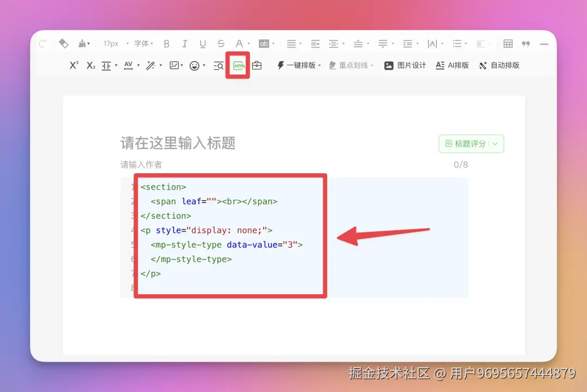Insert a table with the table icon

[x=508, y=43]
